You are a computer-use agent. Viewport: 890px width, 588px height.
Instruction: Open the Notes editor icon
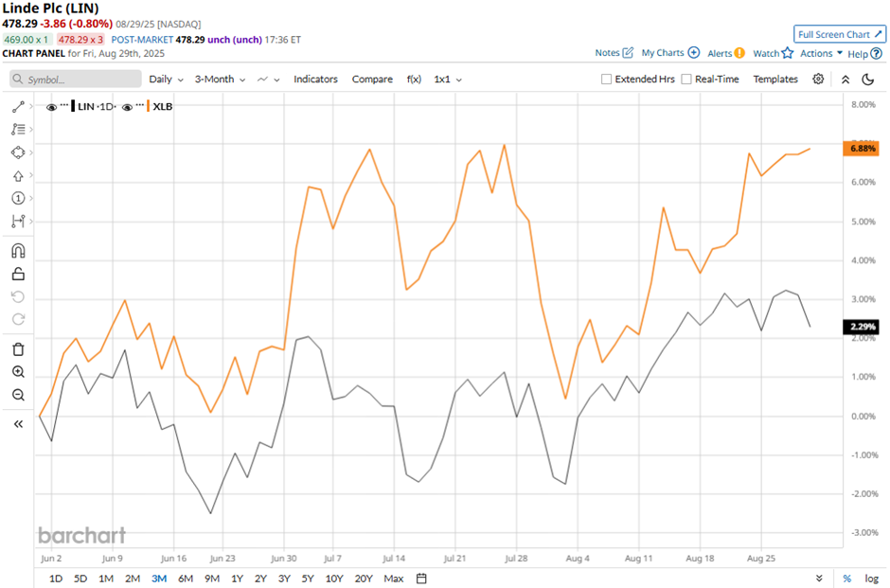(628, 53)
